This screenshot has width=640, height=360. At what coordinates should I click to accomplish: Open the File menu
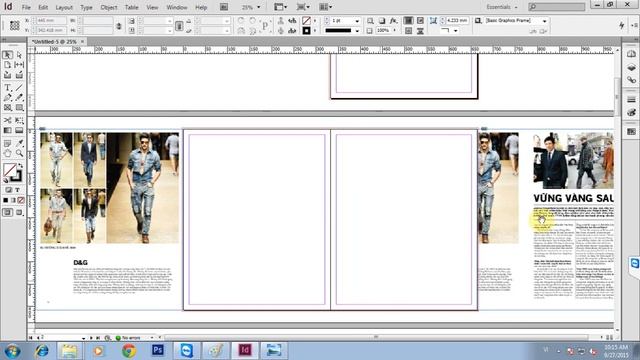coord(26,7)
